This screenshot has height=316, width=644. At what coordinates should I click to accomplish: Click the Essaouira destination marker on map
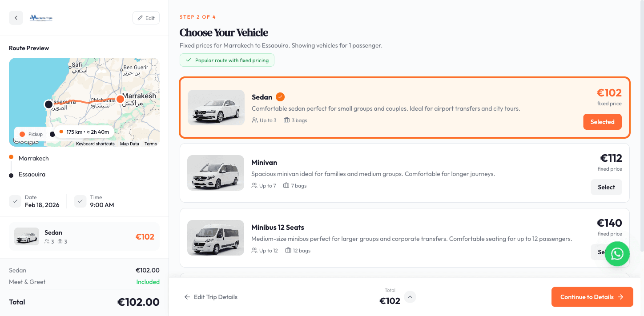pyautogui.click(x=48, y=104)
